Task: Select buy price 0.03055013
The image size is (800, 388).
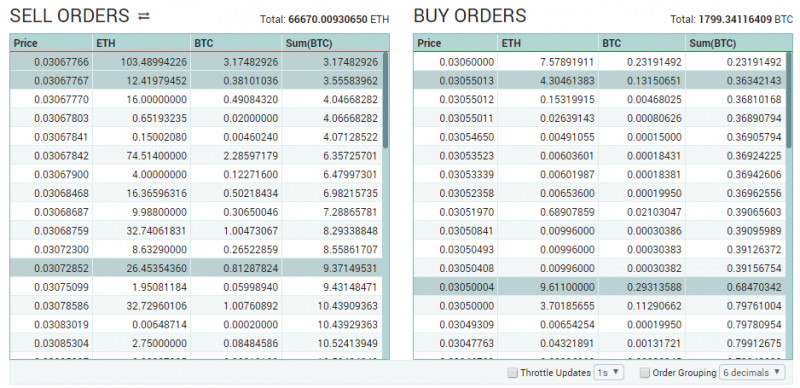Action: tap(466, 81)
